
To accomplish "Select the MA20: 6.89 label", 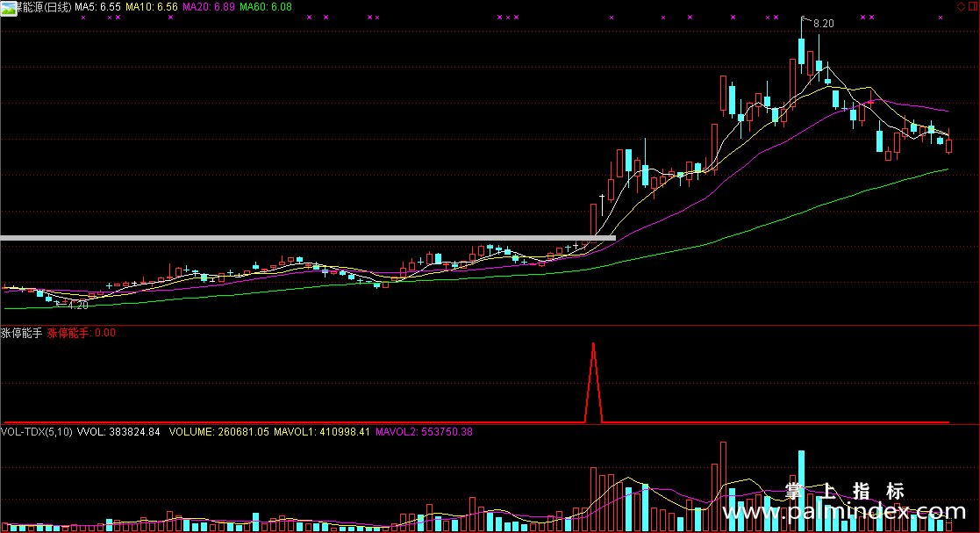I will [x=209, y=7].
